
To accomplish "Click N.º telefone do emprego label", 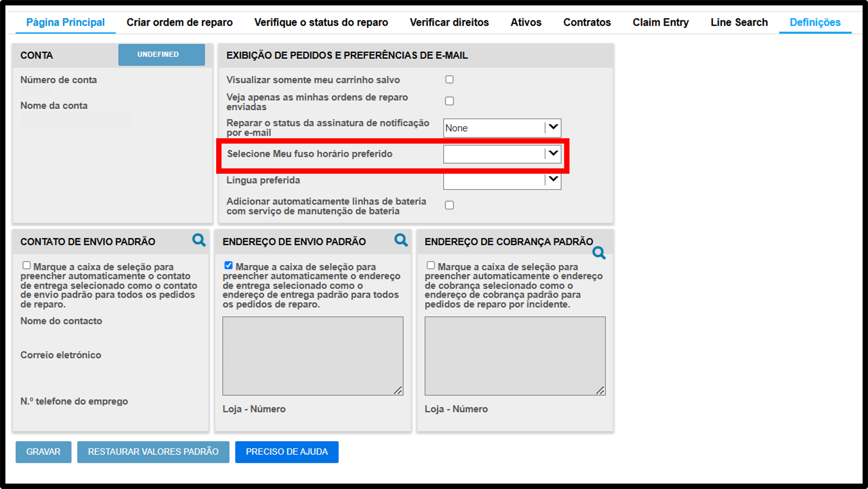I will pyautogui.click(x=74, y=401).
